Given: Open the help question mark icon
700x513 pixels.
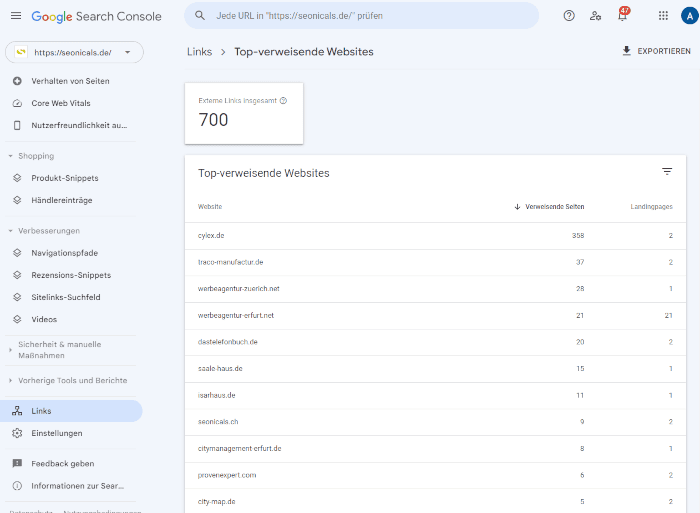Looking at the screenshot, I should pyautogui.click(x=569, y=16).
